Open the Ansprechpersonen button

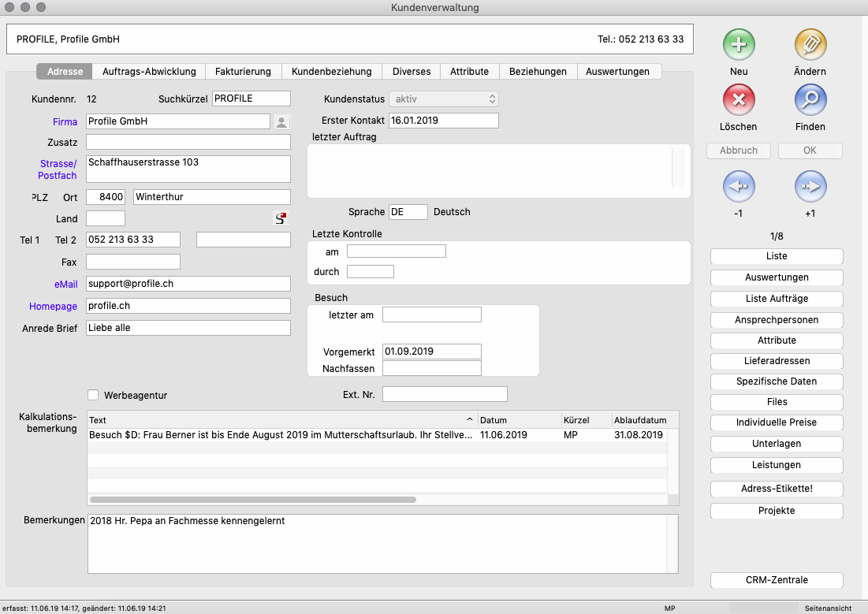(777, 320)
